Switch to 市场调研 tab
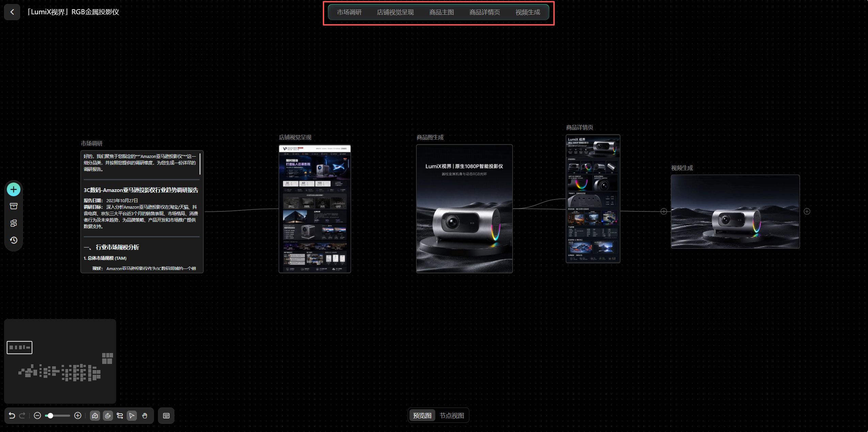The width and height of the screenshot is (868, 432). [349, 12]
